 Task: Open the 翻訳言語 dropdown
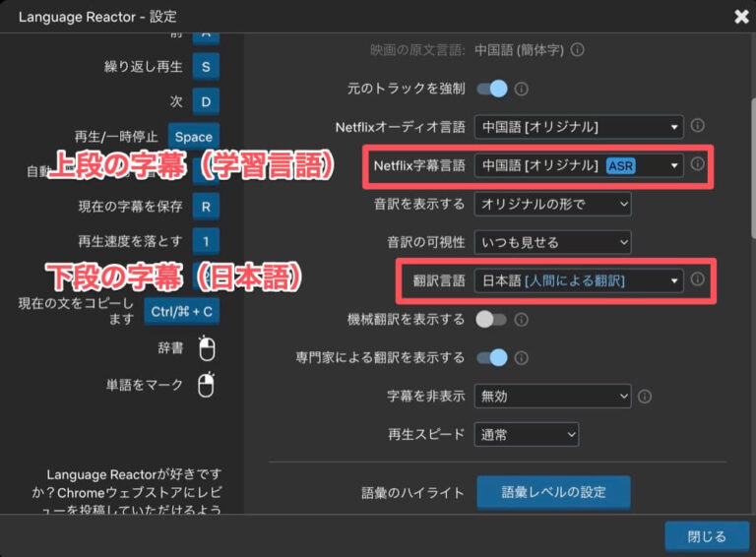579,280
